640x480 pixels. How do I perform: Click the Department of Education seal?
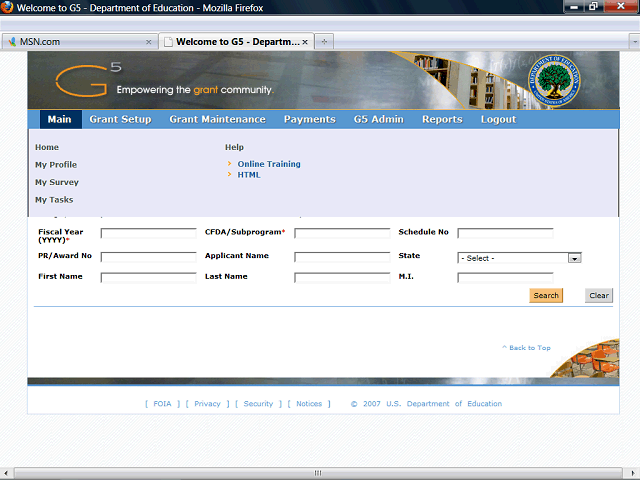554,80
